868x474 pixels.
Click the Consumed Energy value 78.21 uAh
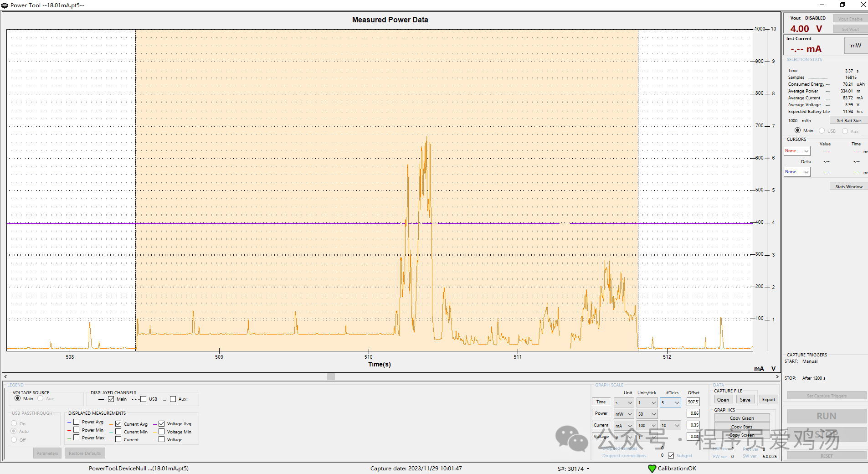click(x=848, y=84)
